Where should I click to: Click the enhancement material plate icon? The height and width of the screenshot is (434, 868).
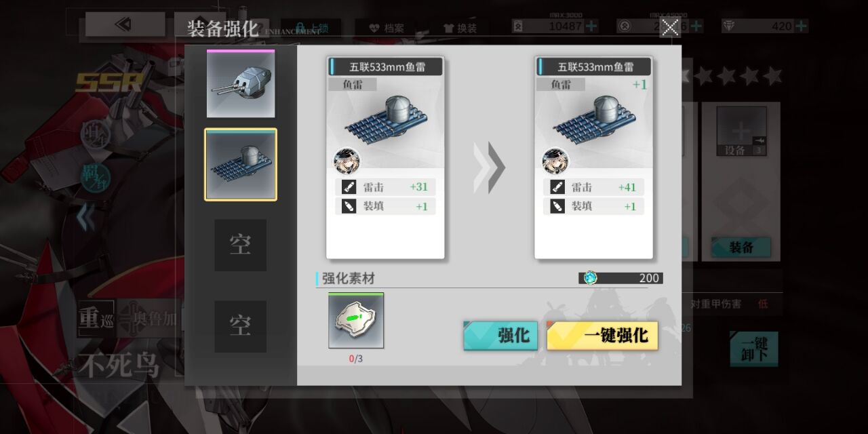pos(356,321)
